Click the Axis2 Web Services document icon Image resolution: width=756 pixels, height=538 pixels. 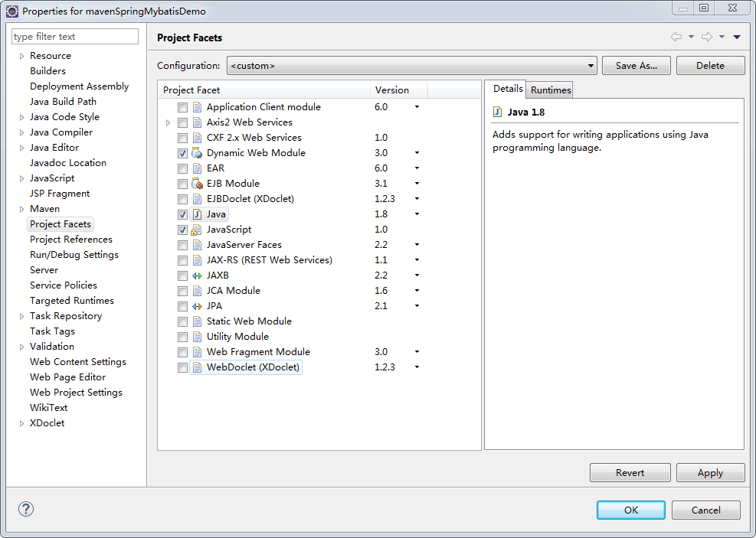[197, 122]
